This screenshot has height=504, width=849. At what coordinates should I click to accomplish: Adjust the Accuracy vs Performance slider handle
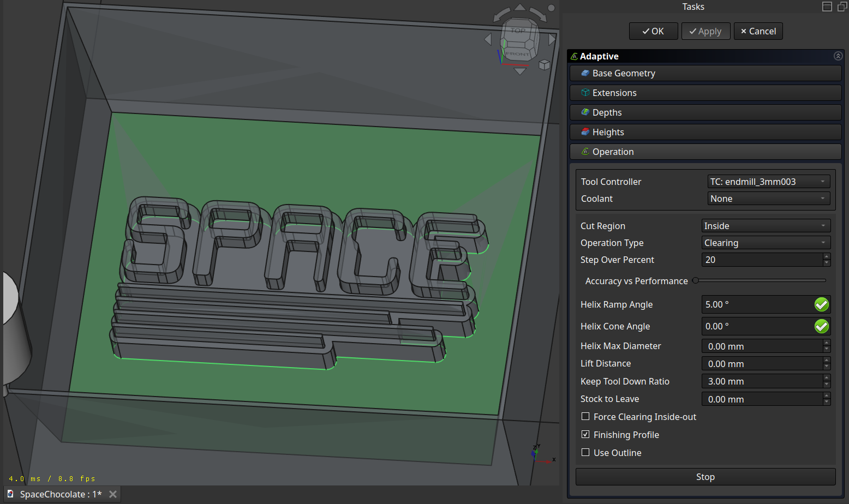(x=696, y=280)
